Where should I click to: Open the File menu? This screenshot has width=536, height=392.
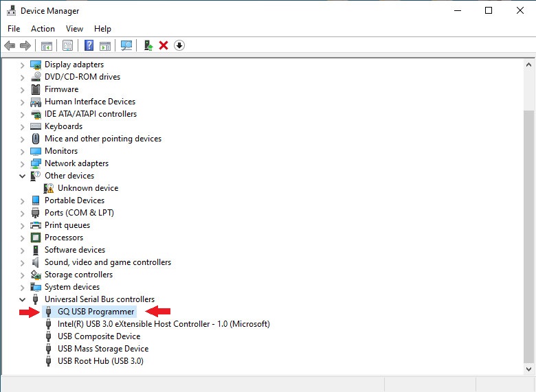click(x=14, y=29)
